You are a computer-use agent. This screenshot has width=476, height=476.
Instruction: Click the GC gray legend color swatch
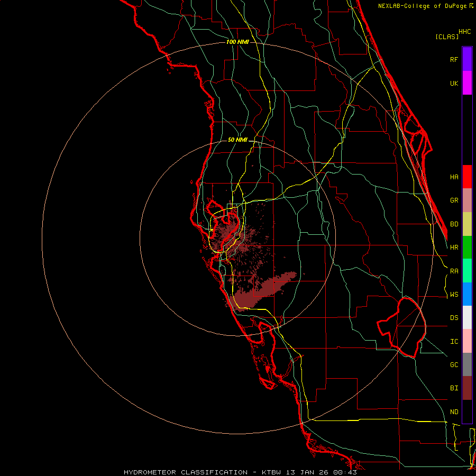pos(467,364)
